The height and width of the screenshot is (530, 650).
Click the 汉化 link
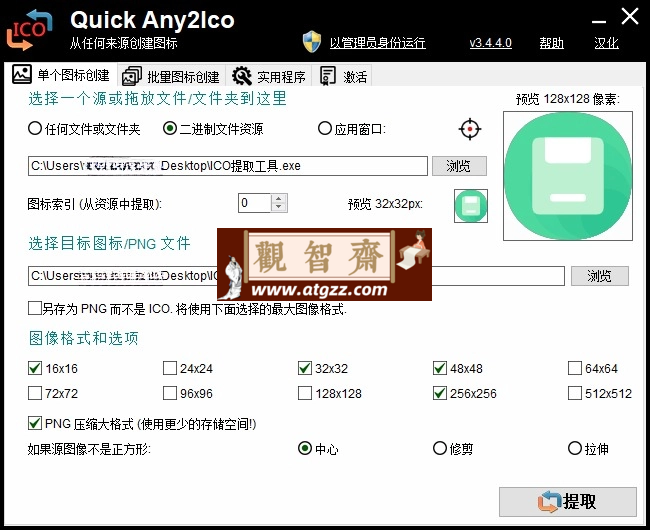(x=606, y=43)
